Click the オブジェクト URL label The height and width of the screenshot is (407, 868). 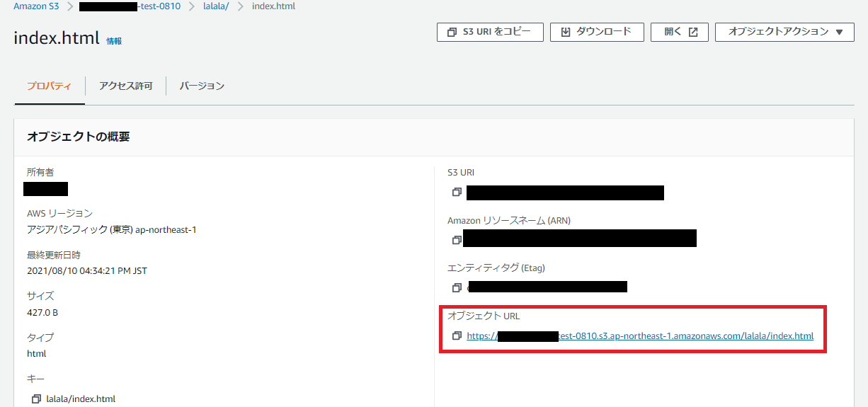coord(484,316)
